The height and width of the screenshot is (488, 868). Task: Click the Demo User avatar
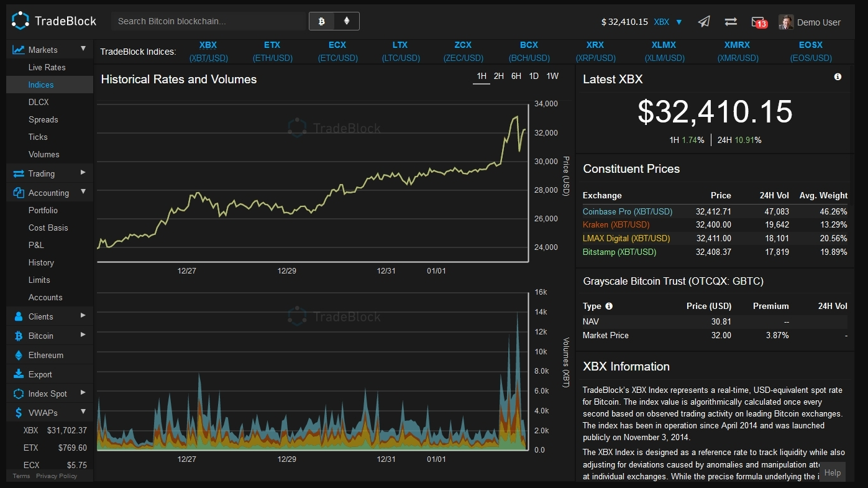click(x=786, y=22)
